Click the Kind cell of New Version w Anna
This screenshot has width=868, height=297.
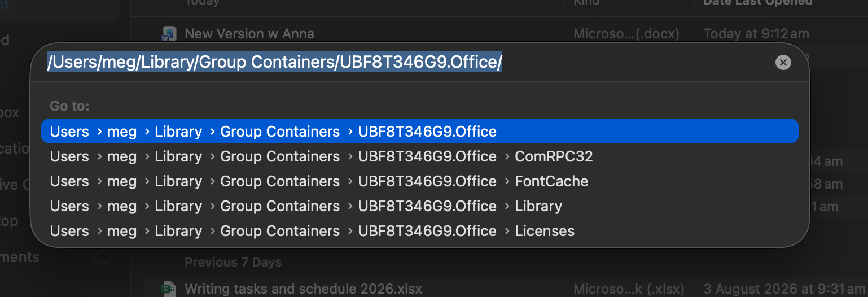(x=626, y=34)
